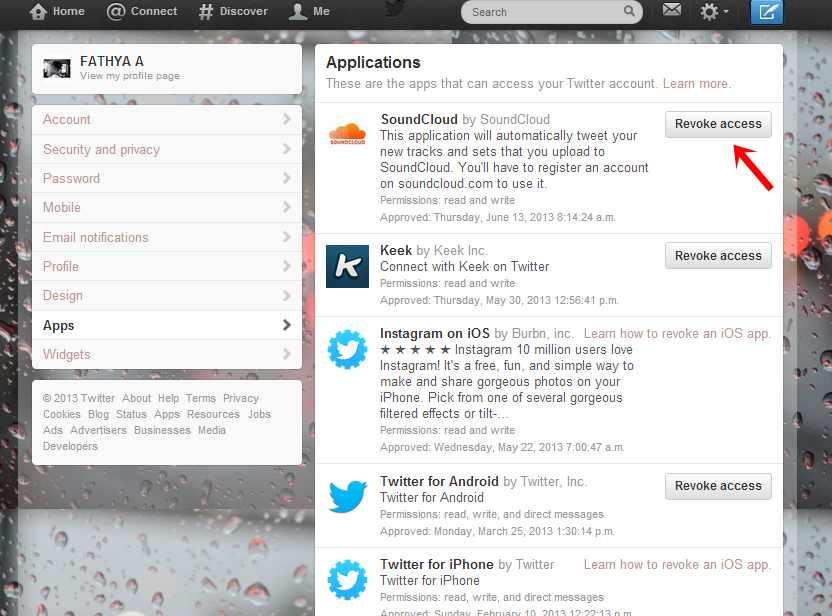Viewport: 832px width, 616px height.
Task: Click the Connect @ icon
Action: tap(116, 11)
